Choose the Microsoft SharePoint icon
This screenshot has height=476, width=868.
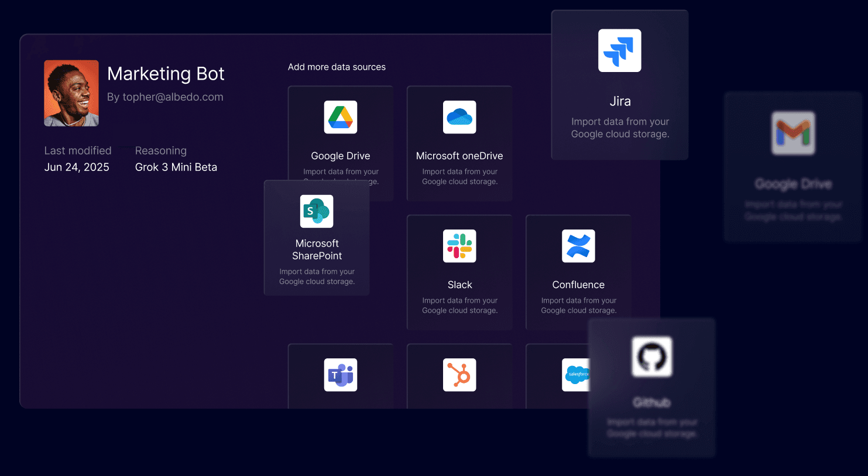tap(317, 211)
